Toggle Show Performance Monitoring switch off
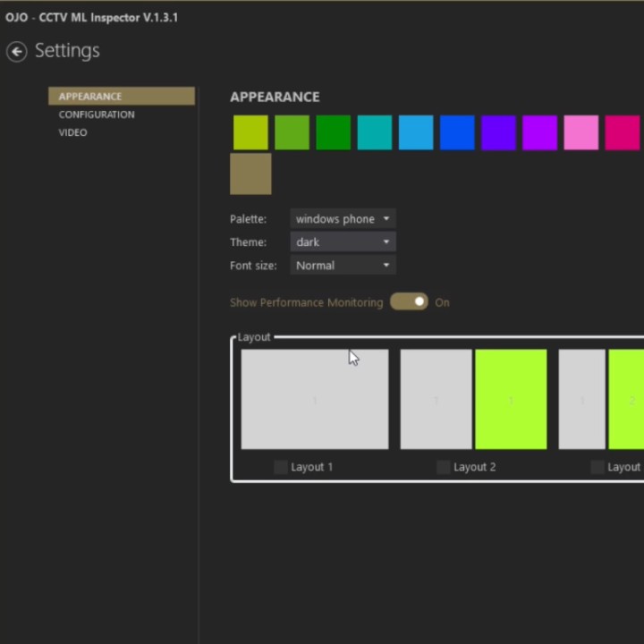 pos(409,302)
